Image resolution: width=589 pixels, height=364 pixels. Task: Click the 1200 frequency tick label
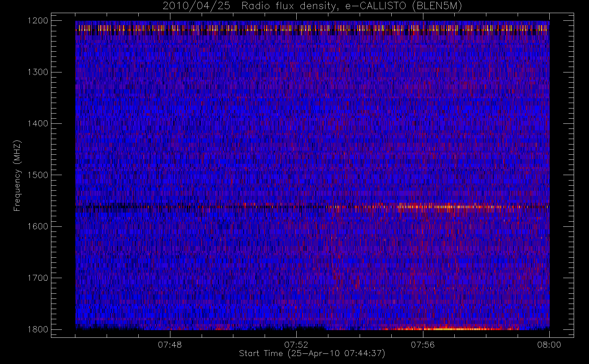point(38,21)
